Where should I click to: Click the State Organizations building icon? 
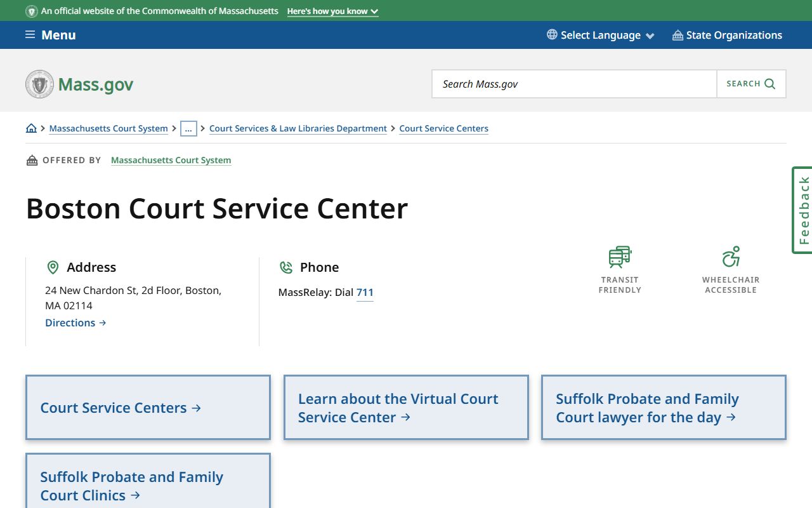tap(678, 35)
